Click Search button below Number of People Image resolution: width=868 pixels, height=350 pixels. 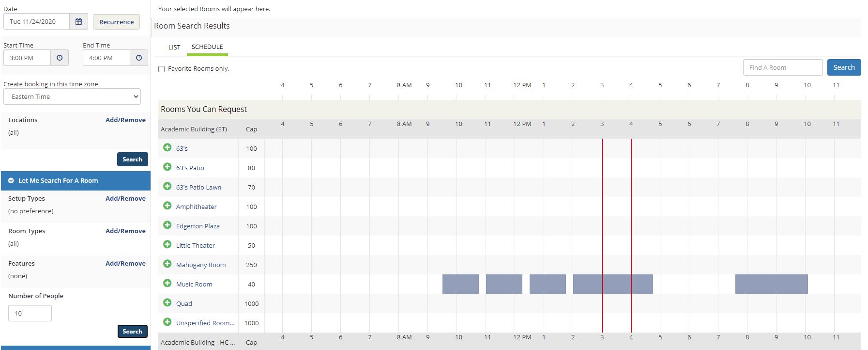[132, 331]
